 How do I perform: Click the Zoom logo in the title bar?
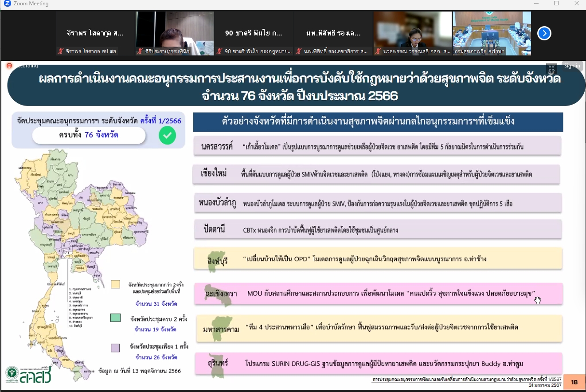(x=7, y=4)
